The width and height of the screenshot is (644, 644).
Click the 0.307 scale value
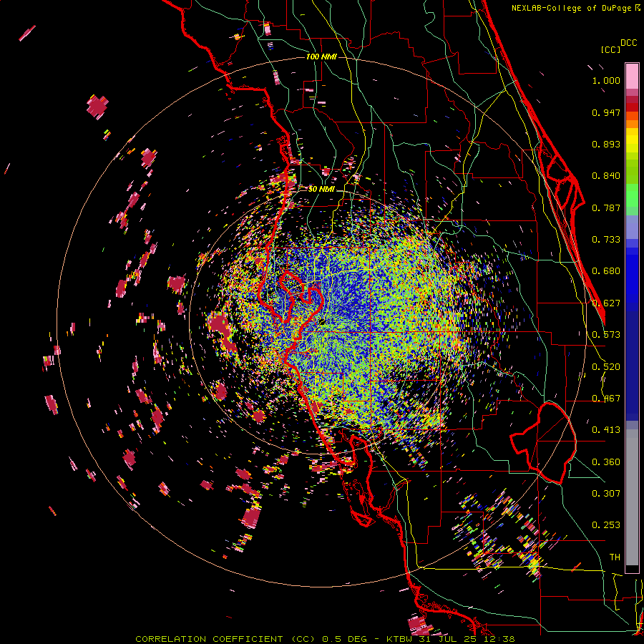click(x=606, y=494)
